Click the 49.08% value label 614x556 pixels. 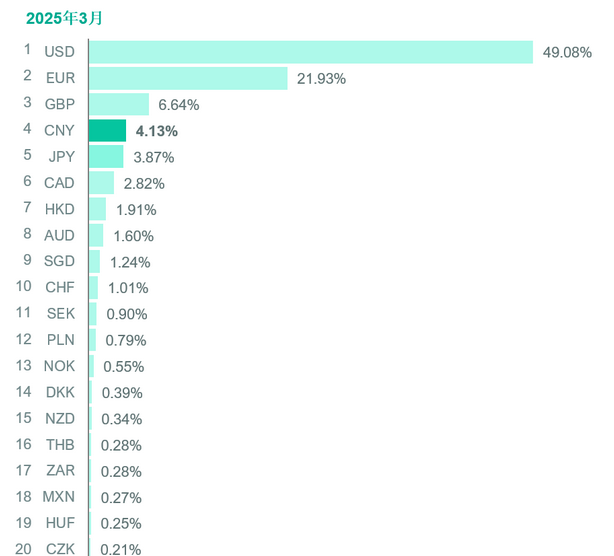567,52
